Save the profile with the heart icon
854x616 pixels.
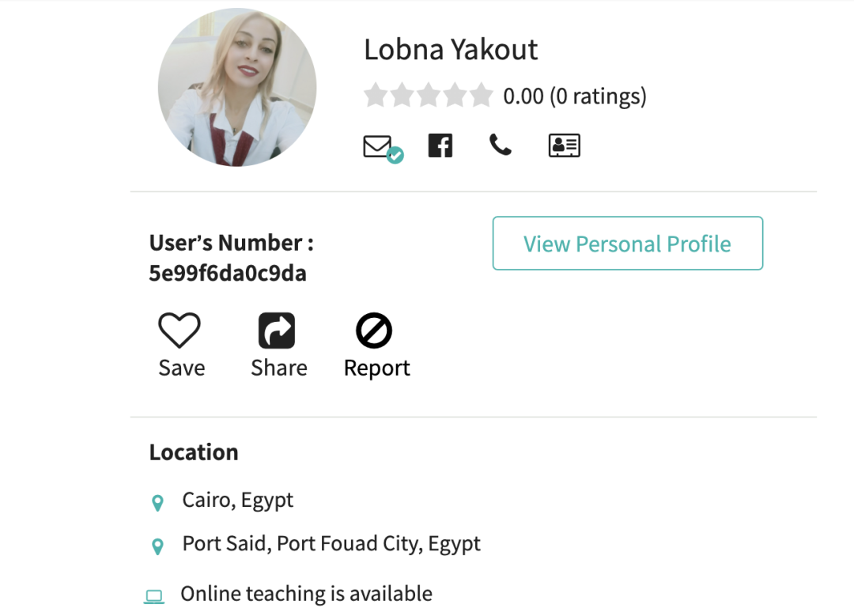tap(180, 331)
